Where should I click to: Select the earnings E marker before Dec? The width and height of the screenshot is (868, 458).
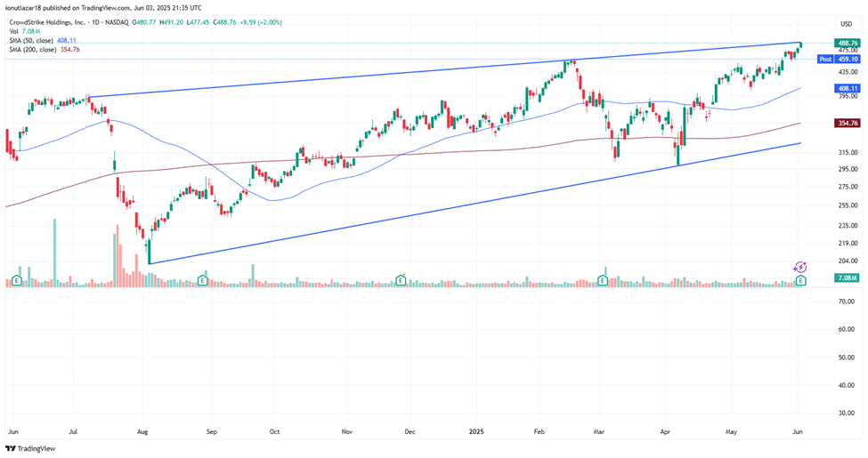pos(401,280)
